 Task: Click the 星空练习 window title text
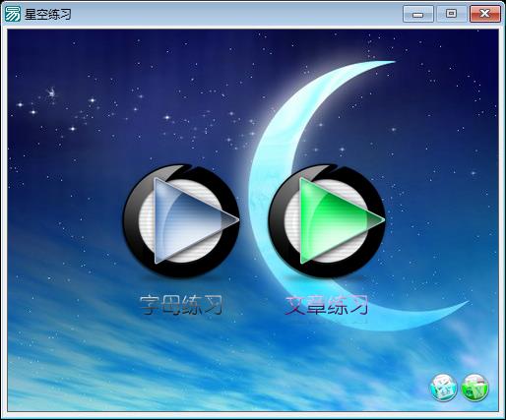48,15
